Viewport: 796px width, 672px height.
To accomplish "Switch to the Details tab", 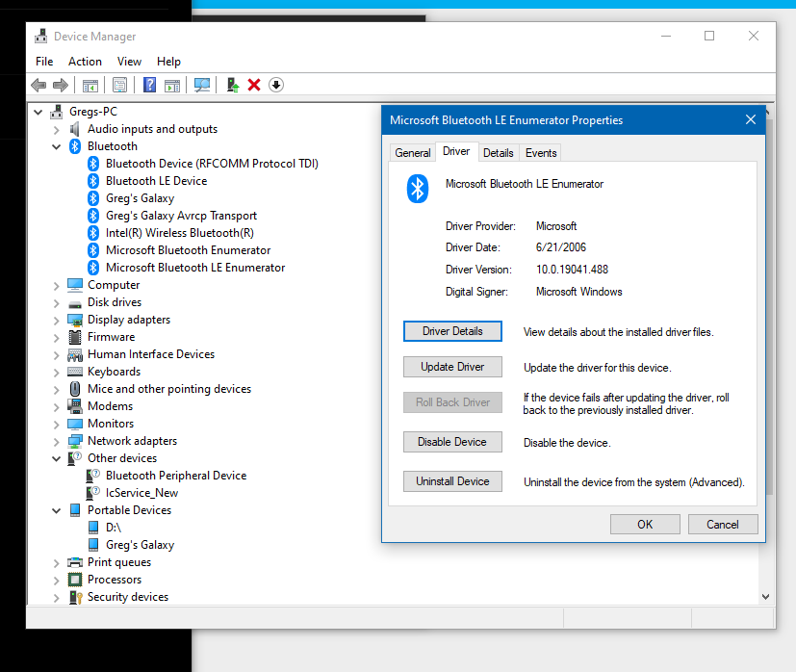I will [x=498, y=153].
